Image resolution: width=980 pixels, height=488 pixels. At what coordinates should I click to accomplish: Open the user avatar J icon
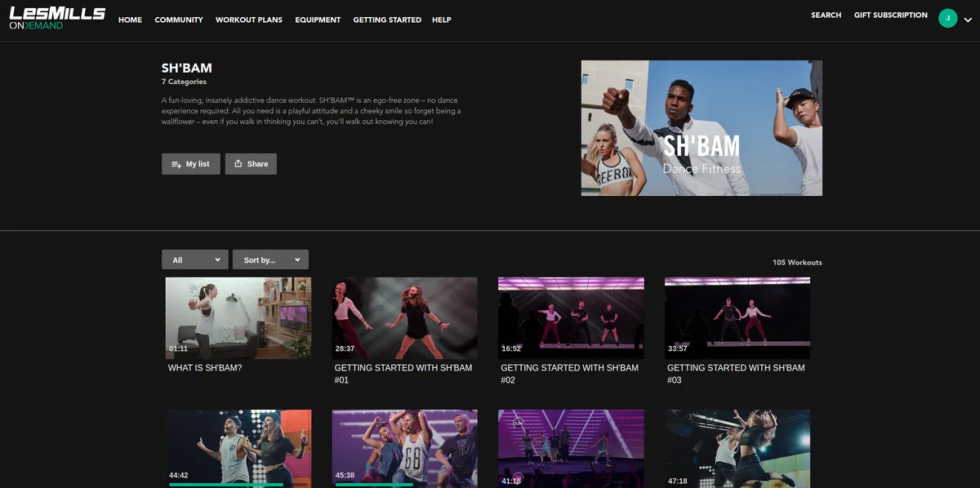pyautogui.click(x=947, y=18)
